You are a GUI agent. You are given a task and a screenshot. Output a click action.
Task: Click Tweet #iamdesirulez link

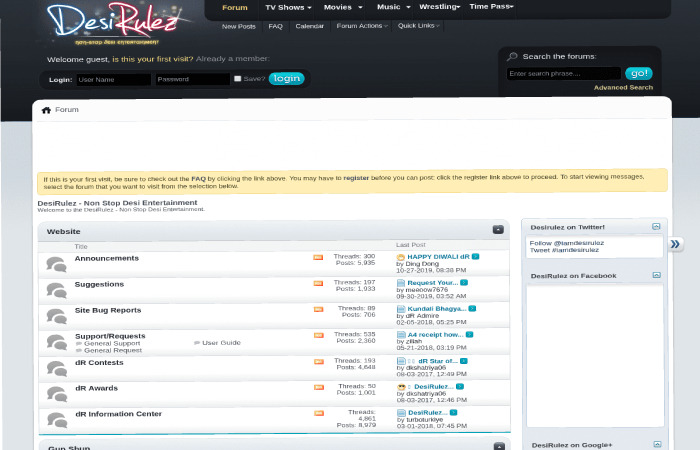click(564, 250)
